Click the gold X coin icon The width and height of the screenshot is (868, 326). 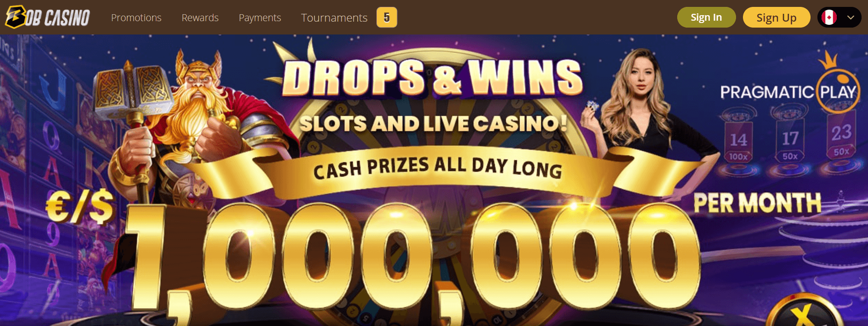click(x=805, y=313)
